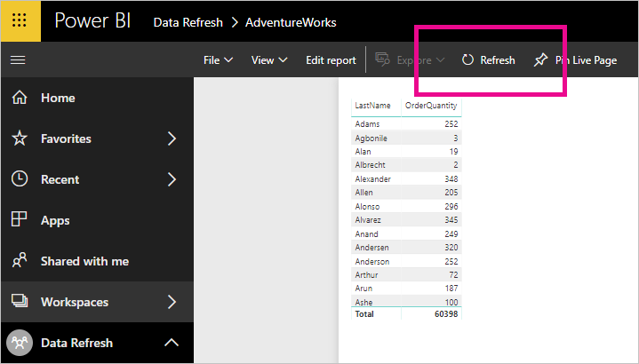Open the View dropdown menu
The height and width of the screenshot is (364, 639).
click(269, 60)
